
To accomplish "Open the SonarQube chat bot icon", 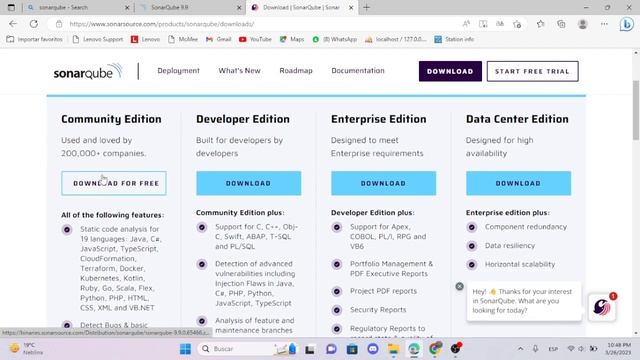I will click(602, 307).
